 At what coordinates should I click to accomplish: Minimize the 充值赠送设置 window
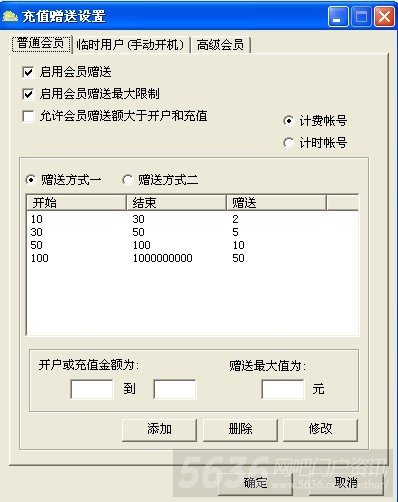click(x=338, y=17)
